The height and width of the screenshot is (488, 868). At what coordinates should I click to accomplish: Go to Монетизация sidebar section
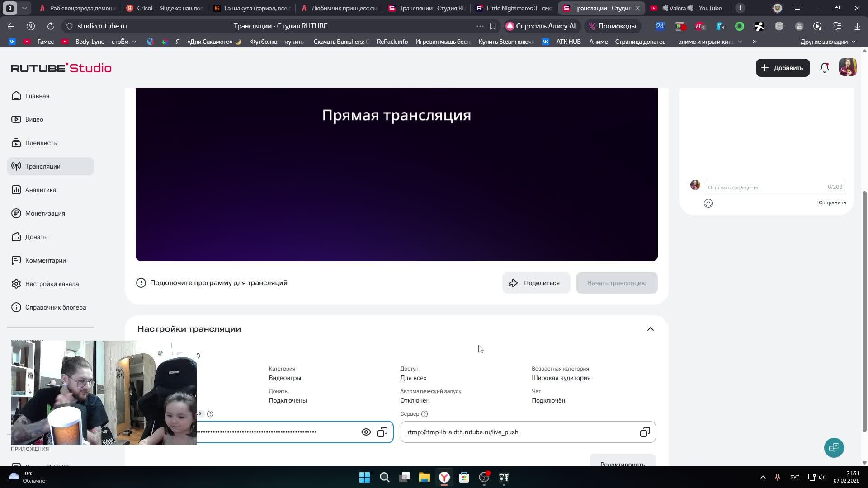point(45,213)
